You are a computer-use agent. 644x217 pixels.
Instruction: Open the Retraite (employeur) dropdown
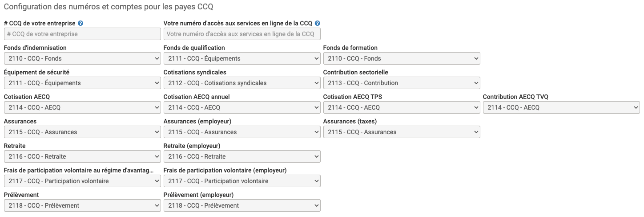(x=242, y=156)
